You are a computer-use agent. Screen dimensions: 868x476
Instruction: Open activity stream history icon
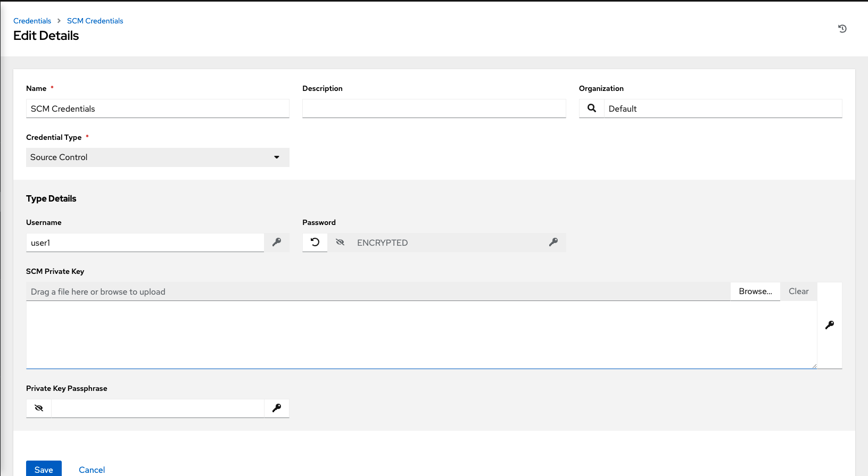point(842,29)
